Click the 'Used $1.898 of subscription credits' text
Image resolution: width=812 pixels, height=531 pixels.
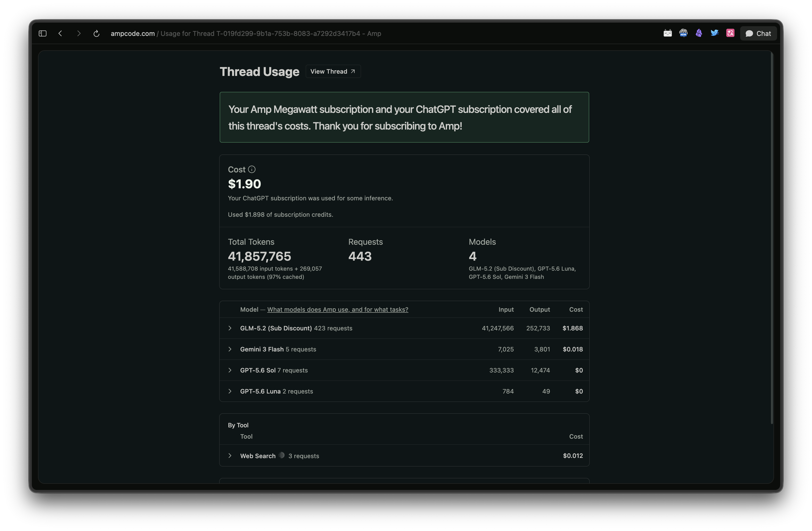click(281, 214)
